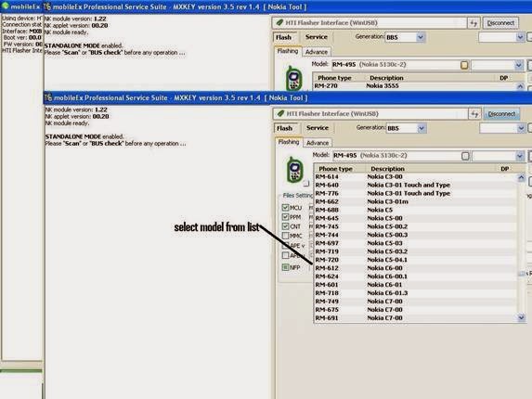Click the orange square icon in back Model field
532x399 pixels.
tap(464, 65)
